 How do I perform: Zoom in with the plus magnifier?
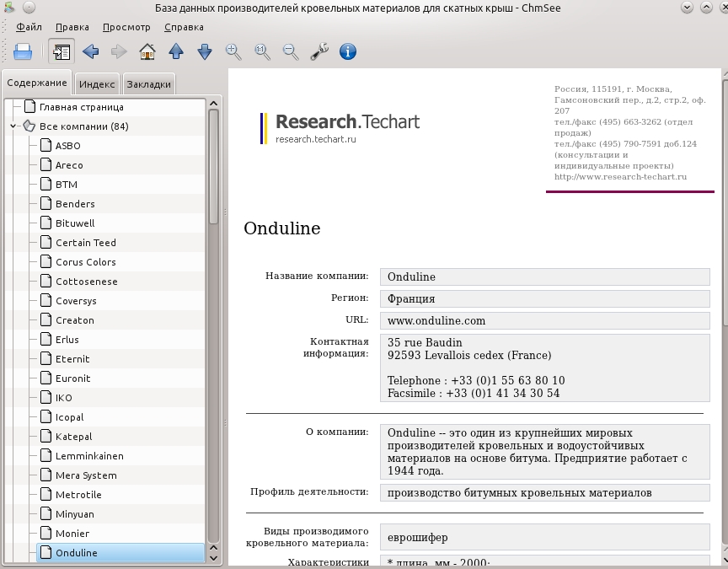tap(233, 51)
